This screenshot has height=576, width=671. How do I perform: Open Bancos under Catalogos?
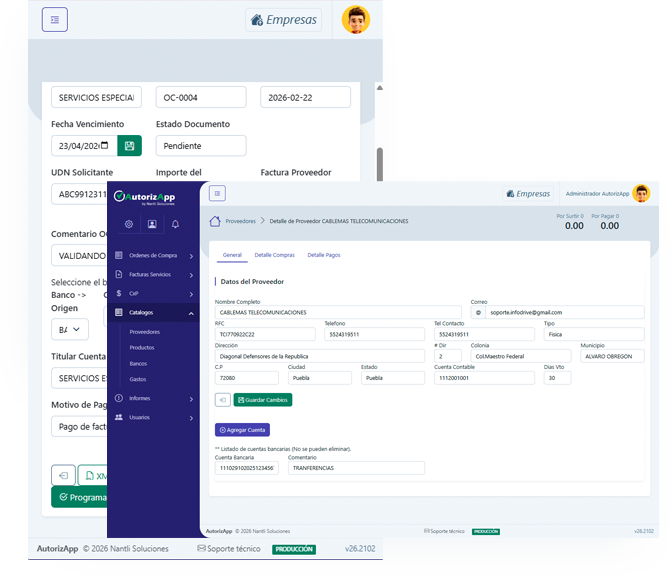[x=138, y=364]
